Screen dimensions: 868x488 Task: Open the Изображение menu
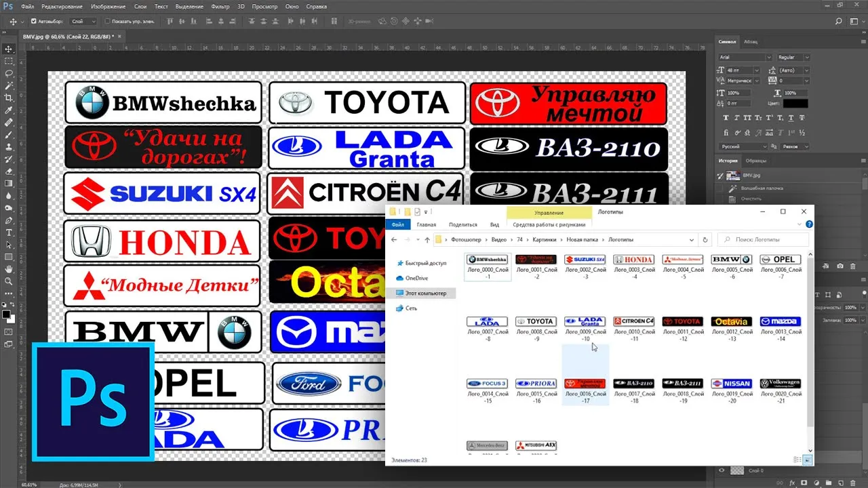click(x=107, y=6)
